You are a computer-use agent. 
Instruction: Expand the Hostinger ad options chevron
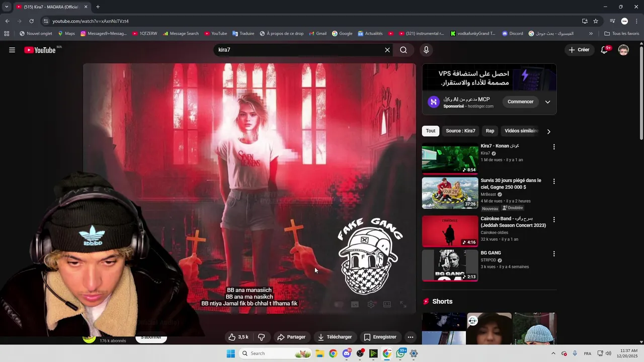point(548,102)
